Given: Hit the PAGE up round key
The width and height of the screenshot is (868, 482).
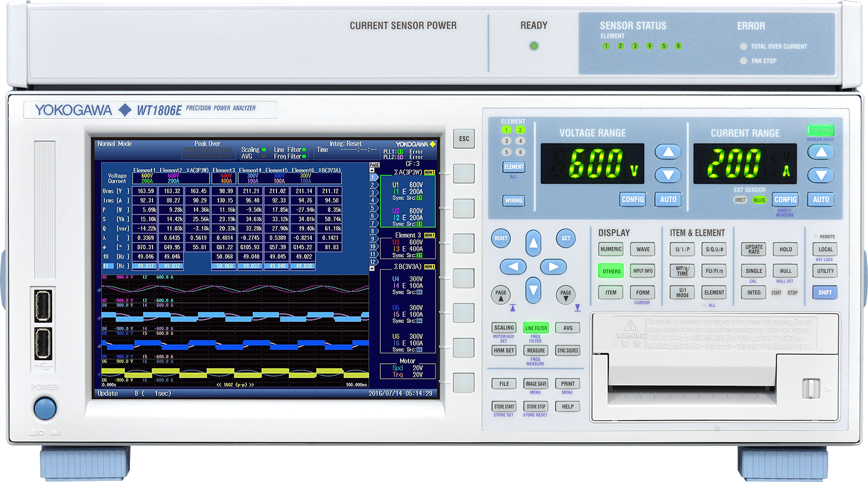Looking at the screenshot, I should tap(501, 295).
